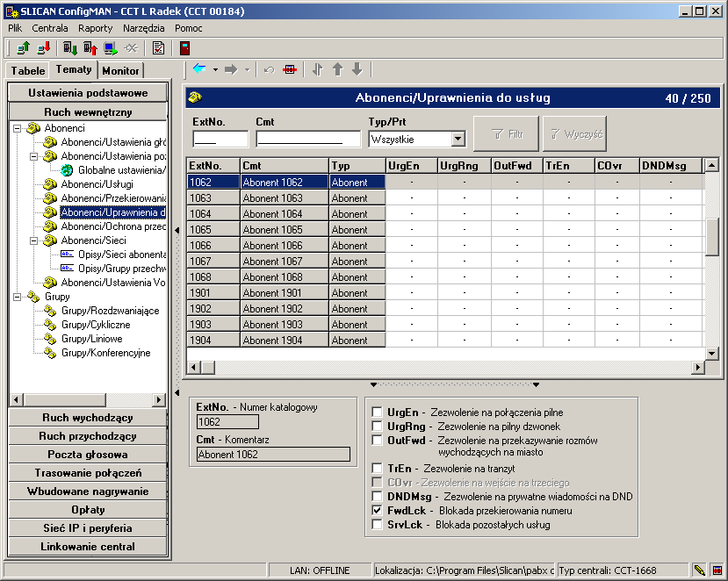Click the checklist document toolbar icon
The width and height of the screenshot is (728, 581).
click(x=158, y=47)
